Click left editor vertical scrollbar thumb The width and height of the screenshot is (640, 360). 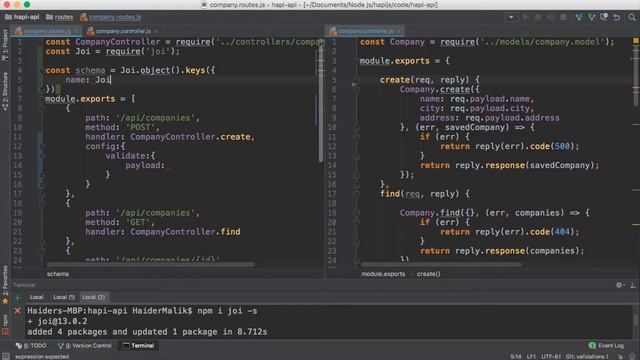(321, 102)
